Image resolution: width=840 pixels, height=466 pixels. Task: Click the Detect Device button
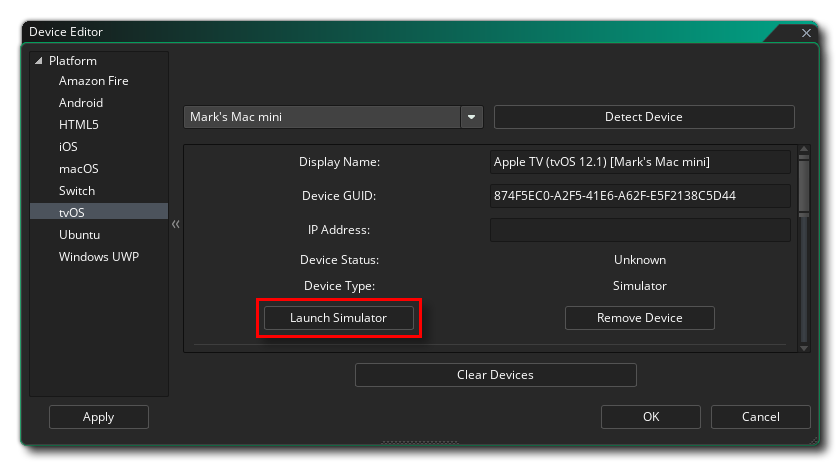[x=643, y=117]
